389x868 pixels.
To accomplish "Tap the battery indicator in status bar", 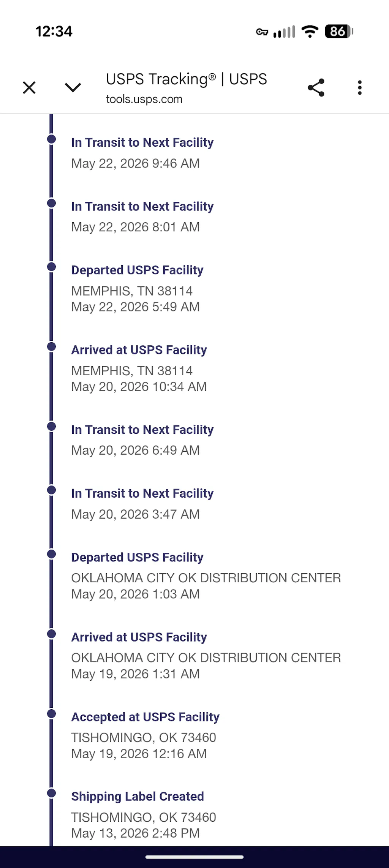I will pos(339,32).
